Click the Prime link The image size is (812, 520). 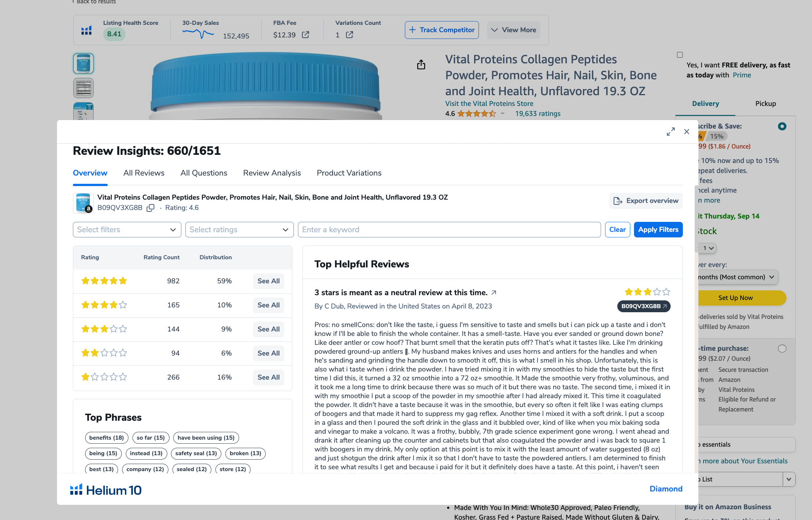(x=742, y=75)
